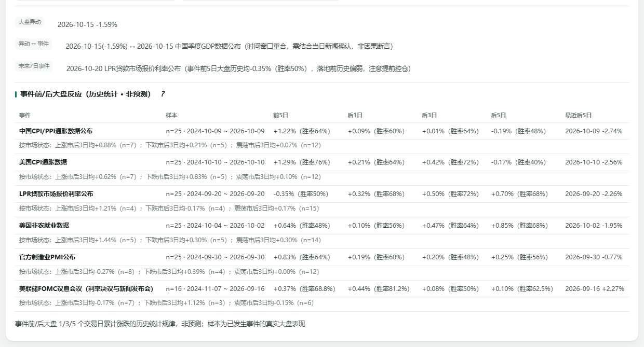Select the 大盘异动 tag

(x=30, y=22)
